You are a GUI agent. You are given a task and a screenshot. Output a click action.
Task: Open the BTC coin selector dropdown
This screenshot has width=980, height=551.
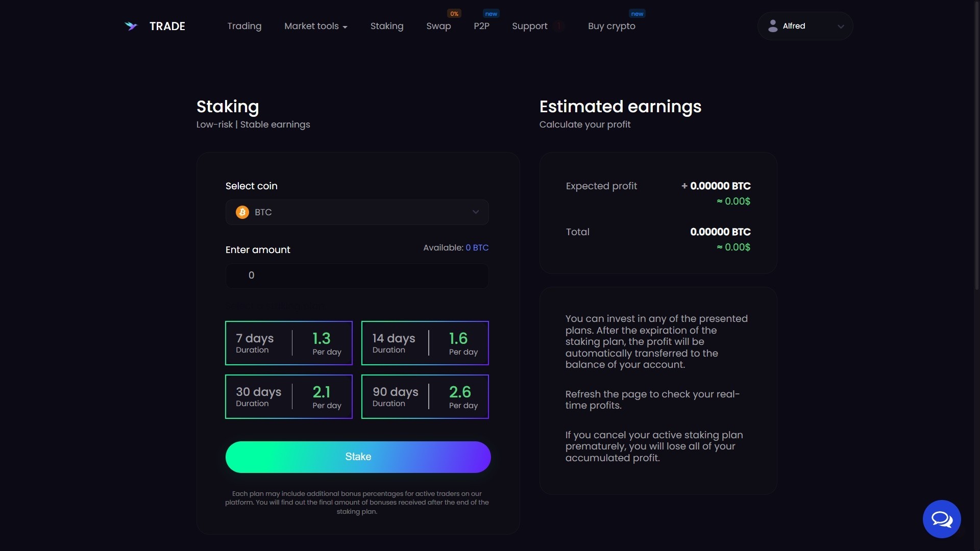[357, 212]
